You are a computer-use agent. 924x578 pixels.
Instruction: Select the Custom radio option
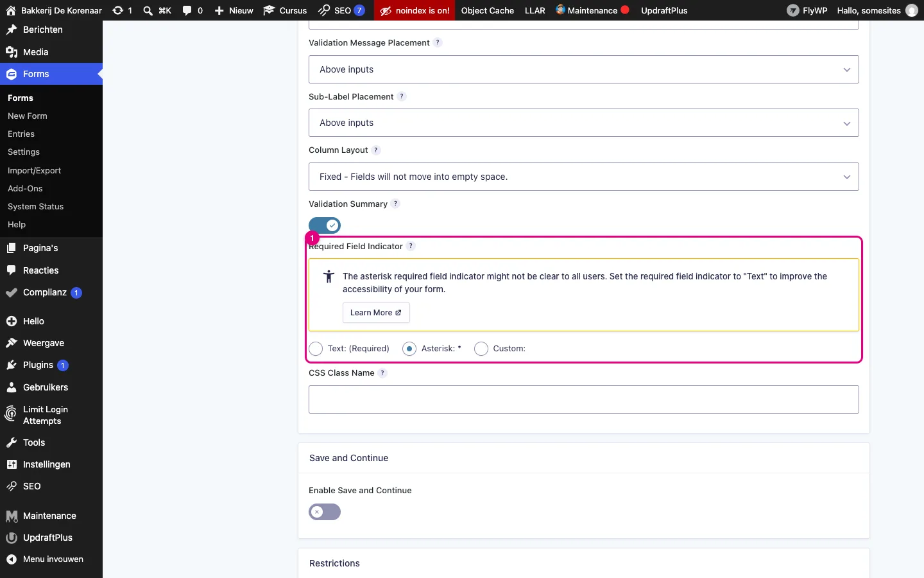[x=481, y=349]
